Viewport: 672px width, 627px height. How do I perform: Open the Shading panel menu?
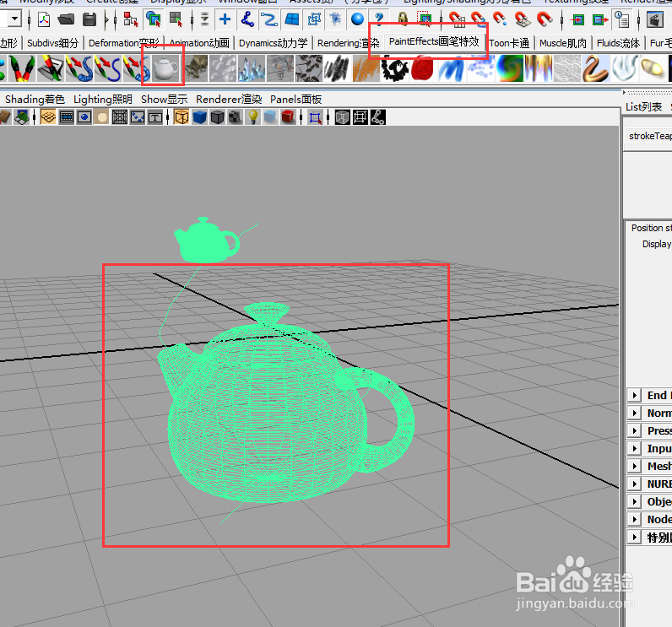point(35,100)
